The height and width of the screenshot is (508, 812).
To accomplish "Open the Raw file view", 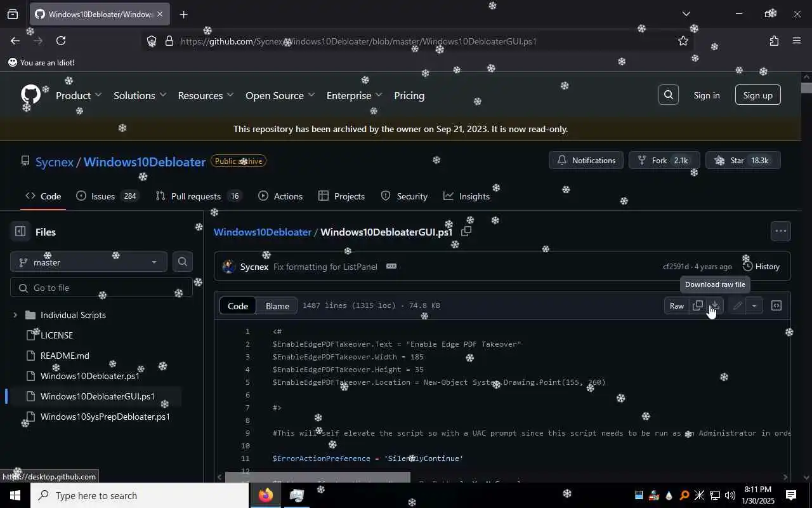I will (x=677, y=305).
